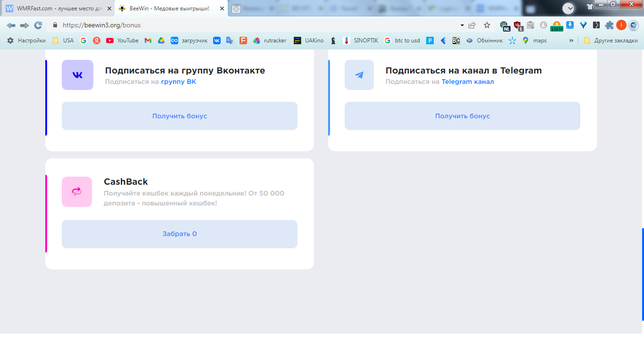The height and width of the screenshot is (343, 644).
Task: Open the blue P bookmark icon
Action: pyautogui.click(x=430, y=41)
